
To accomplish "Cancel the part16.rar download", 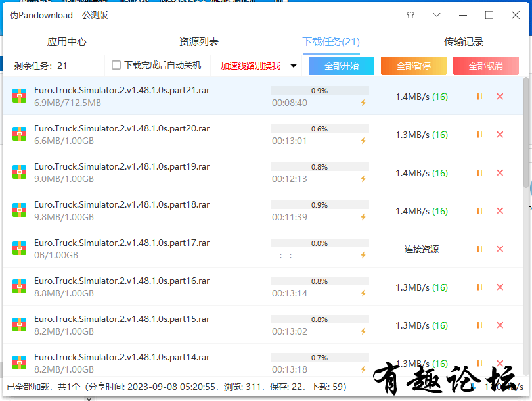I will (499, 287).
